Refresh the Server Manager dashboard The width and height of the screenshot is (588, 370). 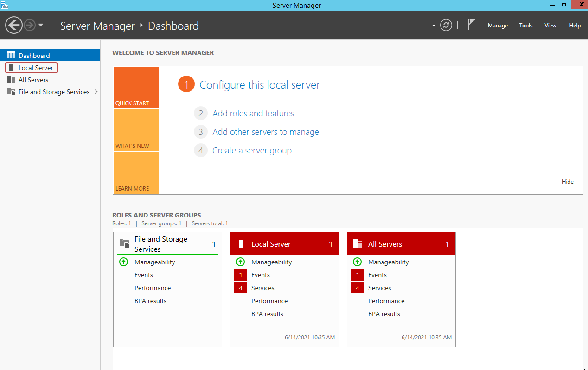[x=446, y=25]
